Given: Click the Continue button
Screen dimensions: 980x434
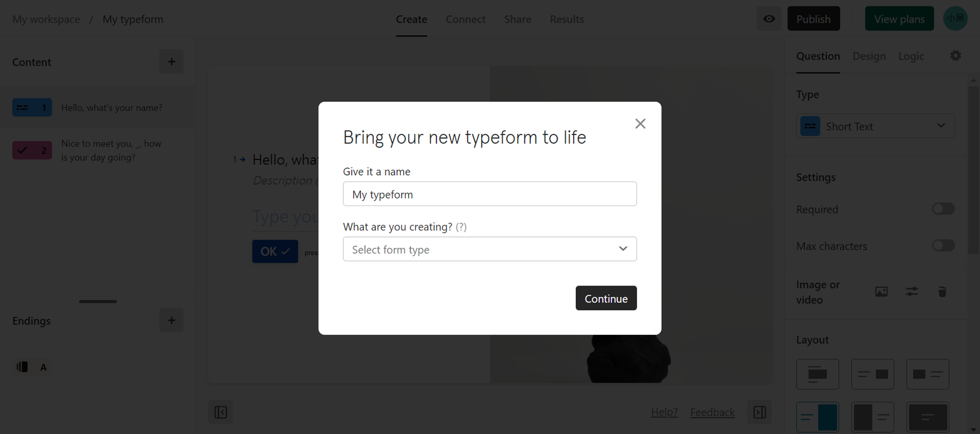Looking at the screenshot, I should coord(606,298).
